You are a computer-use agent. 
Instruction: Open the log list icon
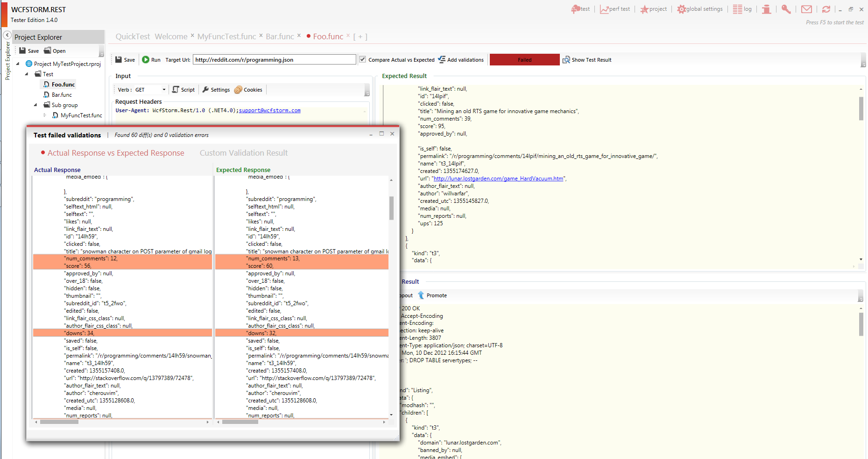(x=737, y=9)
